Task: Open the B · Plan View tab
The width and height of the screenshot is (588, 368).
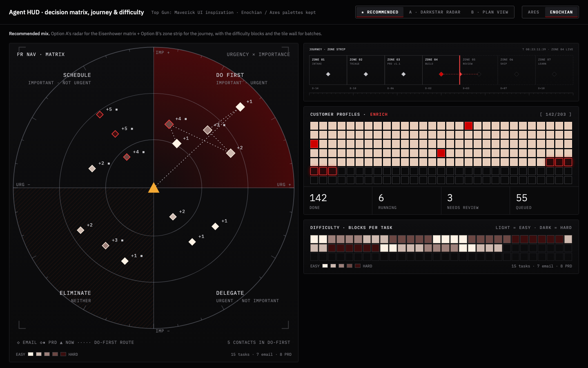Action: click(x=490, y=12)
